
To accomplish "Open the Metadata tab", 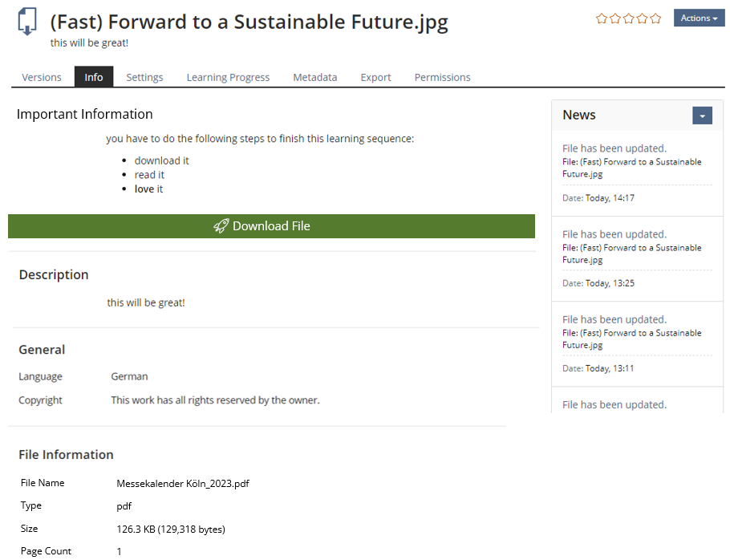I will click(x=314, y=77).
